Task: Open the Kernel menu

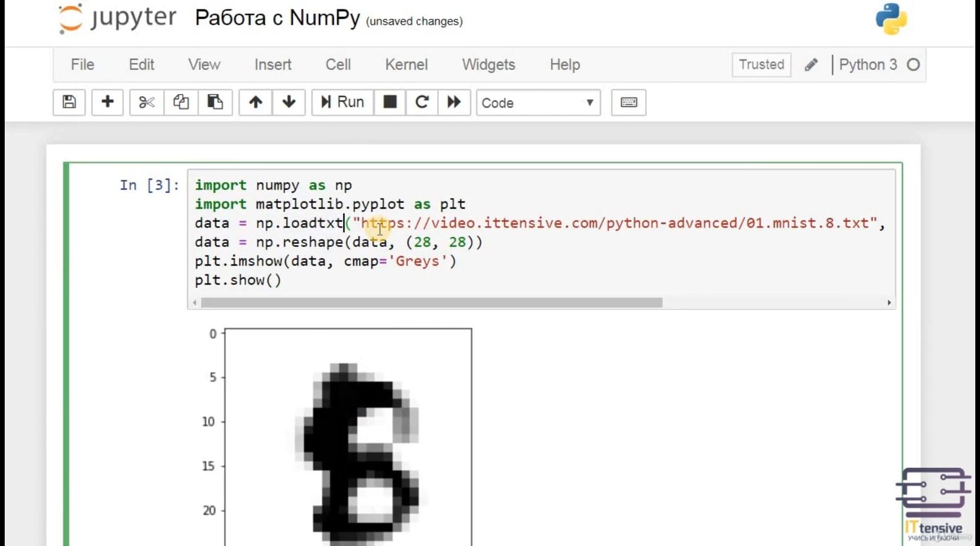Action: click(x=407, y=65)
